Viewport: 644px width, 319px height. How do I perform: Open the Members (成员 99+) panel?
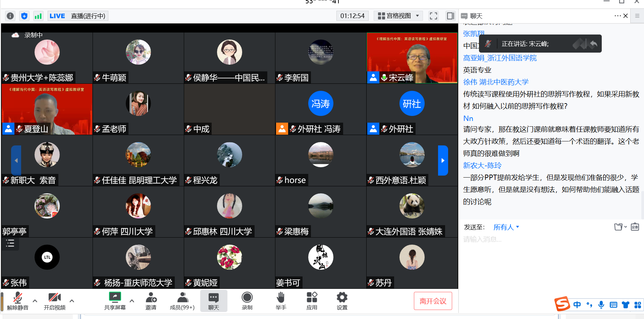(182, 301)
